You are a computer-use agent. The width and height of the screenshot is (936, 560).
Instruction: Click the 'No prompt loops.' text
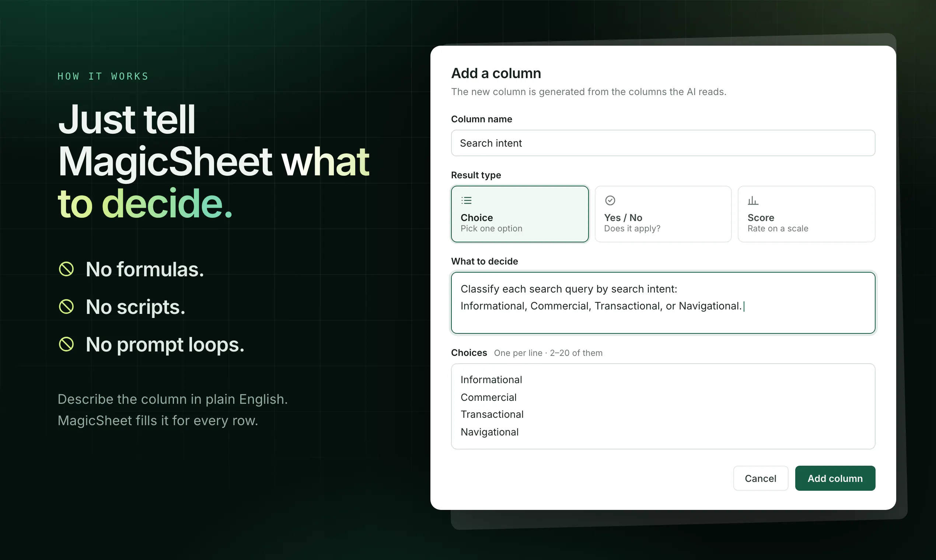pyautogui.click(x=165, y=345)
